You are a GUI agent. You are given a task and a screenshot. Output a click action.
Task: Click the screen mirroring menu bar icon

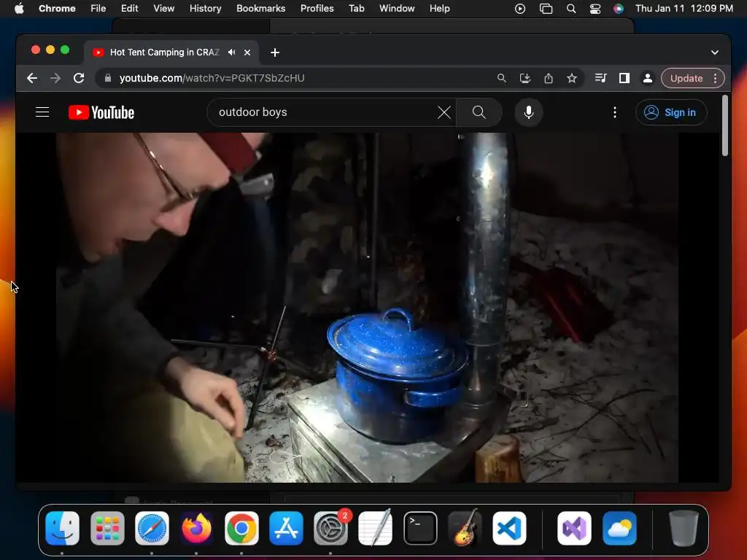tap(546, 9)
